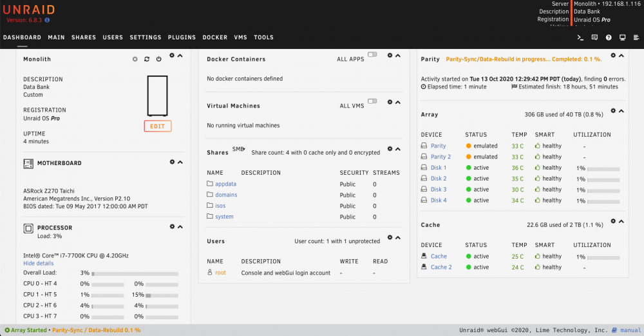Open the DOCKER tab
Screen dimensions: 644x336
coord(215,37)
